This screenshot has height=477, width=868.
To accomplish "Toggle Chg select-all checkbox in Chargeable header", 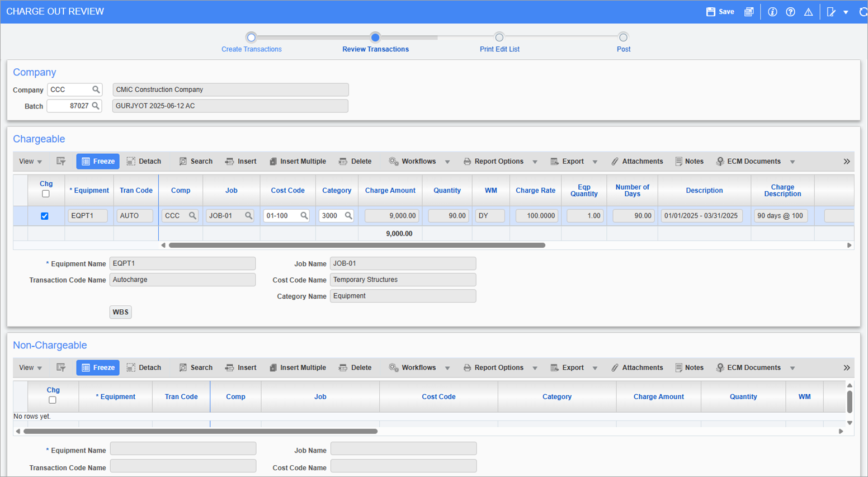I will pyautogui.click(x=46, y=194).
